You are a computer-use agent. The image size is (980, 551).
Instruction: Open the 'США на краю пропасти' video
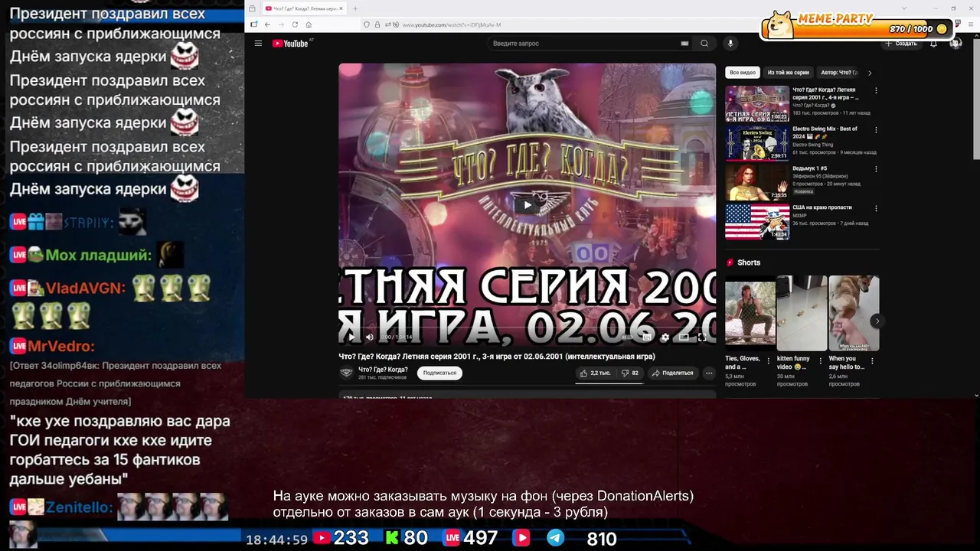pyautogui.click(x=757, y=222)
